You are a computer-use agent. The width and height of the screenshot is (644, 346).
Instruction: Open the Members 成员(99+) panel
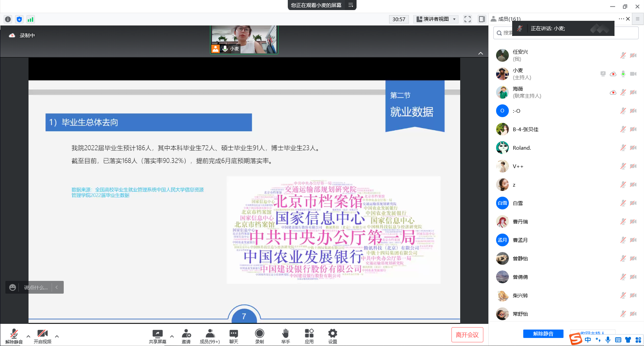210,336
